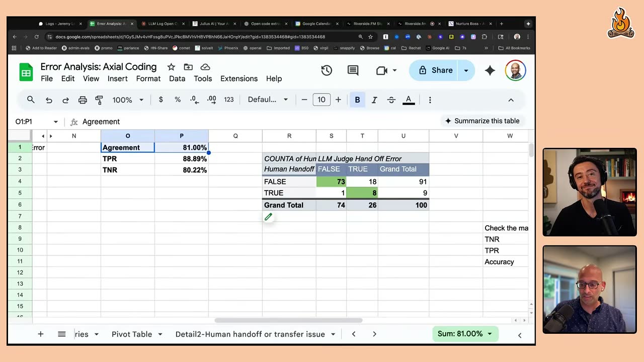Viewport: 644px width, 362px height.
Task: Expand the Share options arrow
Action: 466,70
